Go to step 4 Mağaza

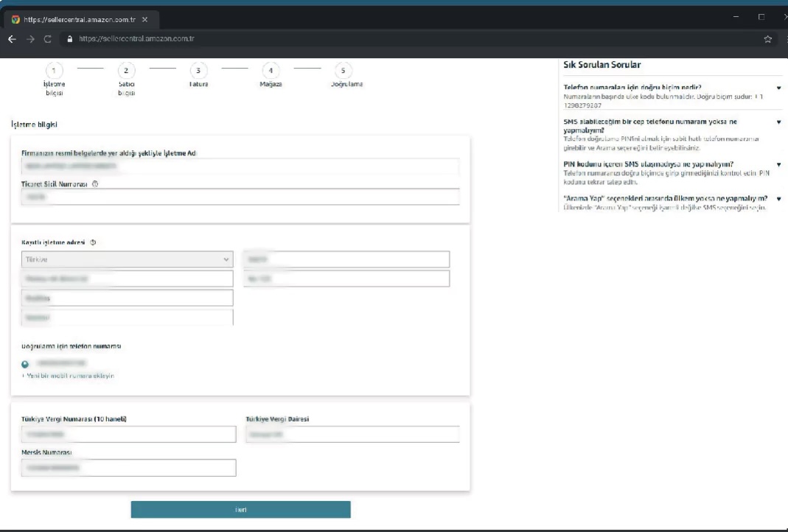(271, 75)
